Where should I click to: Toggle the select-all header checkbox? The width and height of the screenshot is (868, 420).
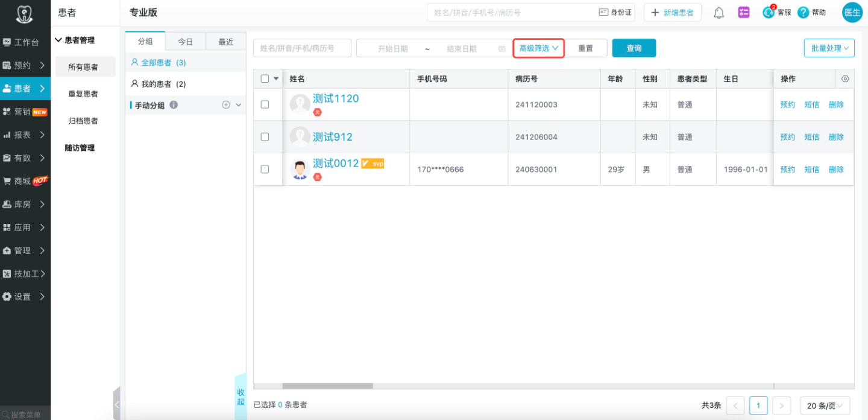pos(265,78)
